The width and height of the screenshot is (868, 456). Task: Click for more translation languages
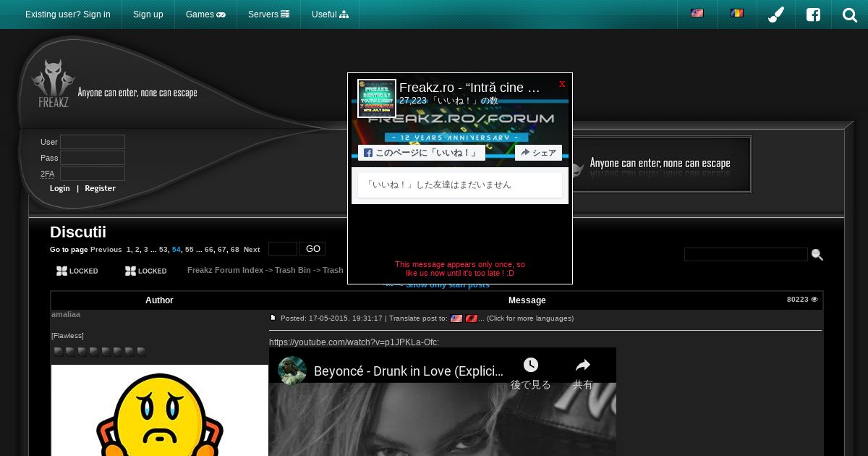530,318
